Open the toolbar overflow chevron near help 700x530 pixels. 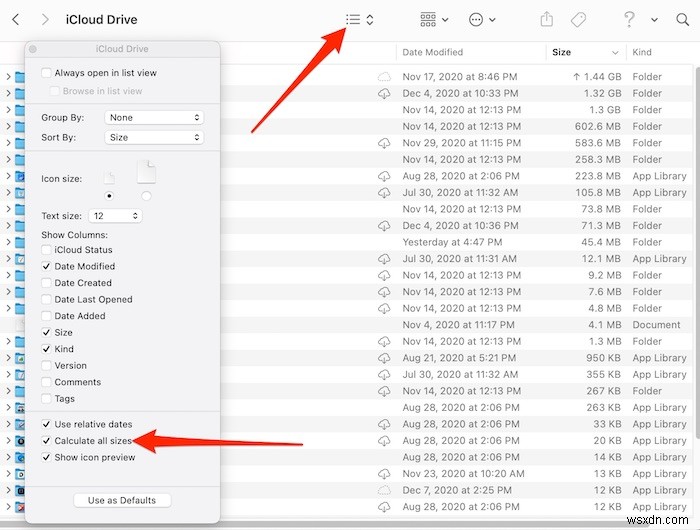pyautogui.click(x=654, y=20)
